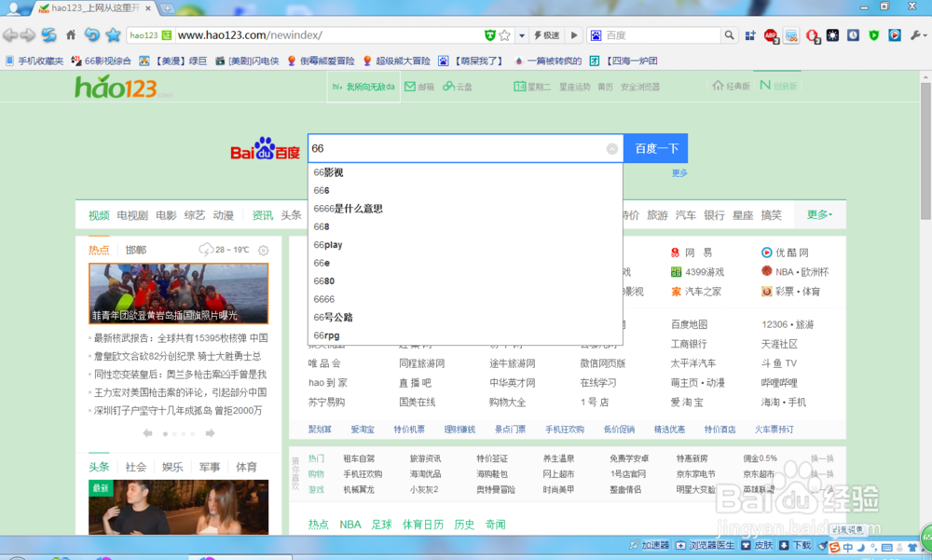Open Adblock Plus toolbar icon
932x560 pixels.
pyautogui.click(x=771, y=35)
